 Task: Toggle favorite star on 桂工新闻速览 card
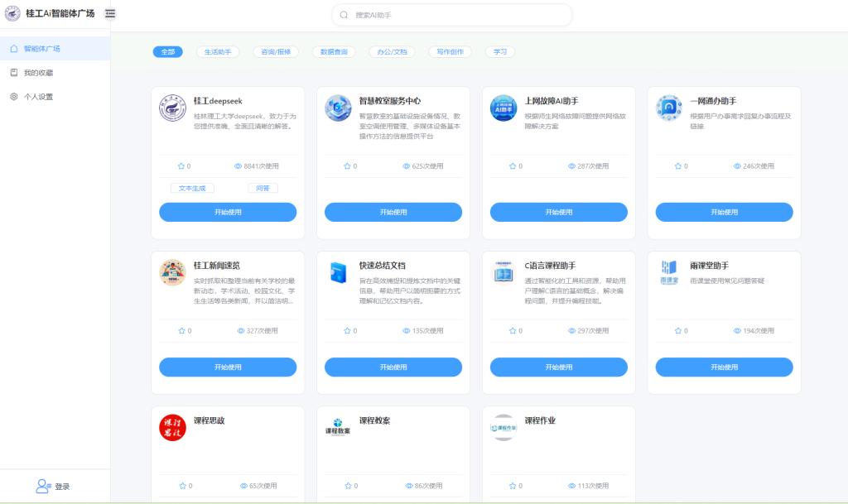181,331
